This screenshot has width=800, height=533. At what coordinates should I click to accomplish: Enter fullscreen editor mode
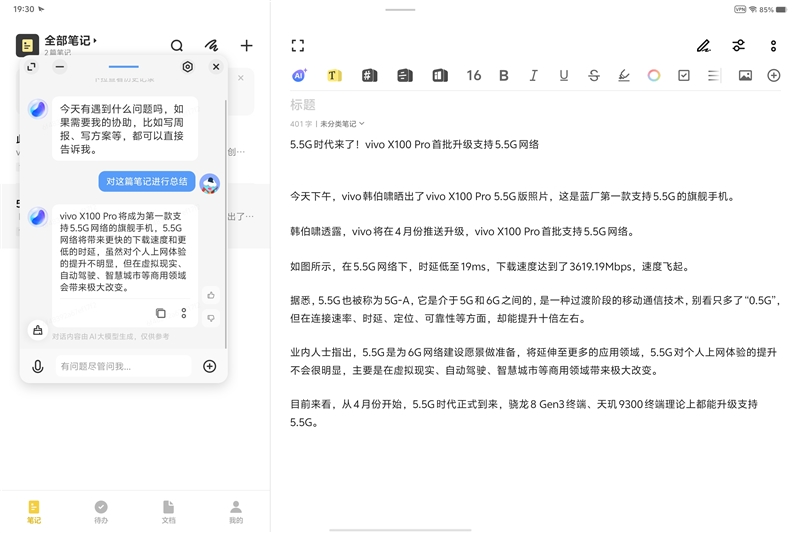pyautogui.click(x=298, y=46)
